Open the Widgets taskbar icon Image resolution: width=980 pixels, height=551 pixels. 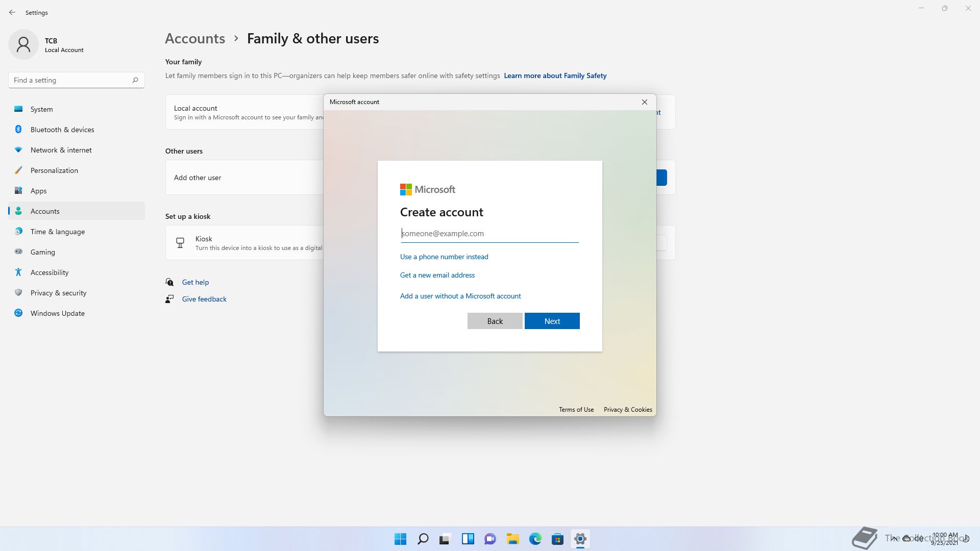tap(468, 539)
